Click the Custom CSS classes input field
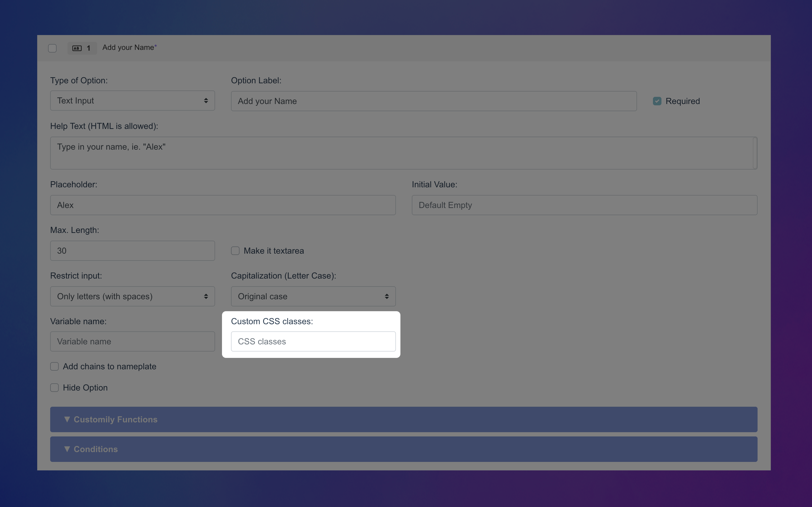Screen dimensions: 812x507 pyautogui.click(x=313, y=341)
